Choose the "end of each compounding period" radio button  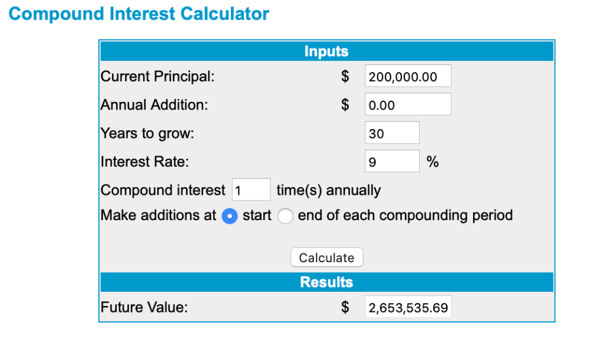point(285,216)
